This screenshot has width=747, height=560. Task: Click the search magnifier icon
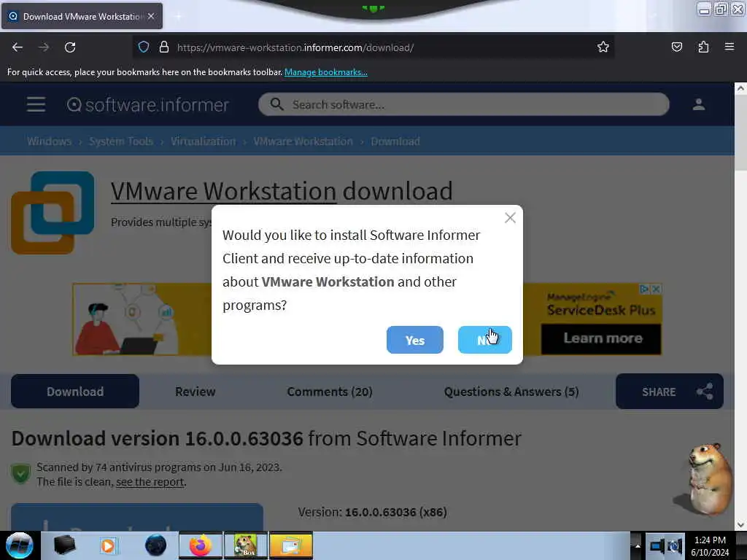276,104
